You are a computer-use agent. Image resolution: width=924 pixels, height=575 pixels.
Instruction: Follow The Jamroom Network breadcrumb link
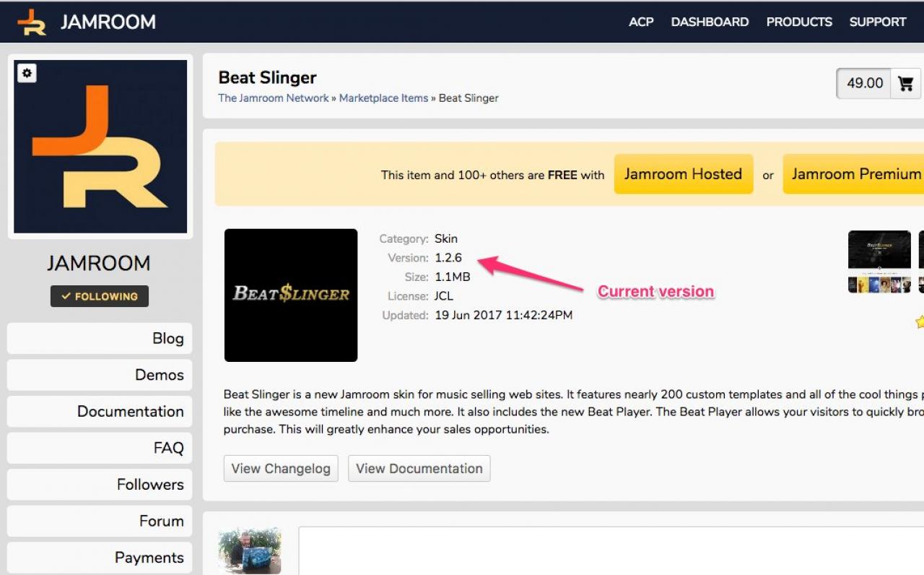pos(274,98)
